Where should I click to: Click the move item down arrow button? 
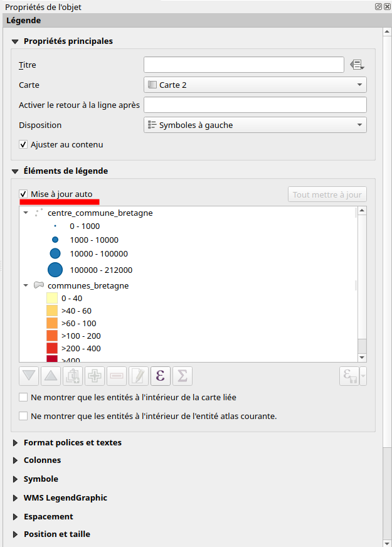click(x=29, y=376)
